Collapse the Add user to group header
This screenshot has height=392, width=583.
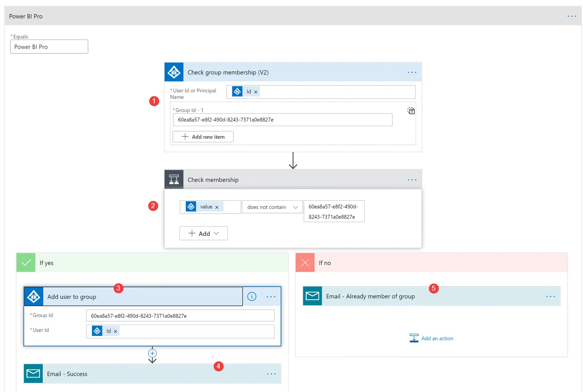(133, 297)
